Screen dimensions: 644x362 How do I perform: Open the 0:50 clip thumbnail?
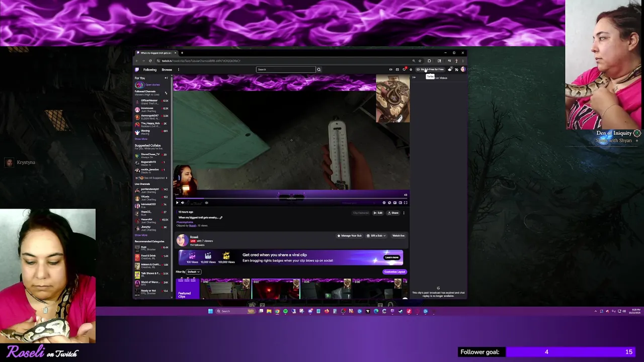225,289
